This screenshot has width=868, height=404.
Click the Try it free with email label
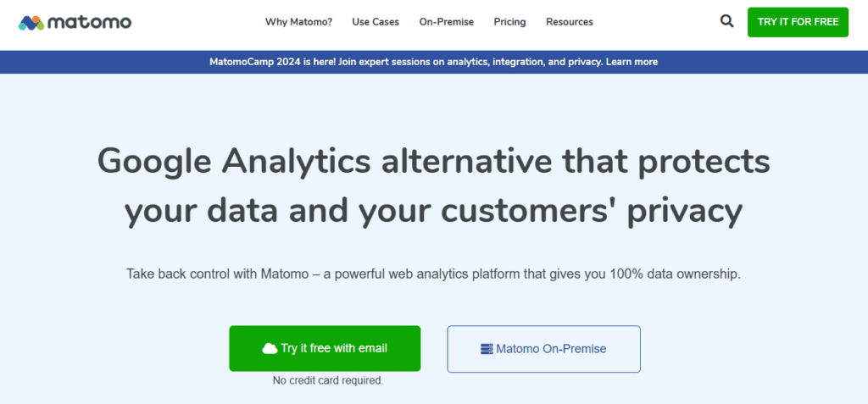coord(334,348)
